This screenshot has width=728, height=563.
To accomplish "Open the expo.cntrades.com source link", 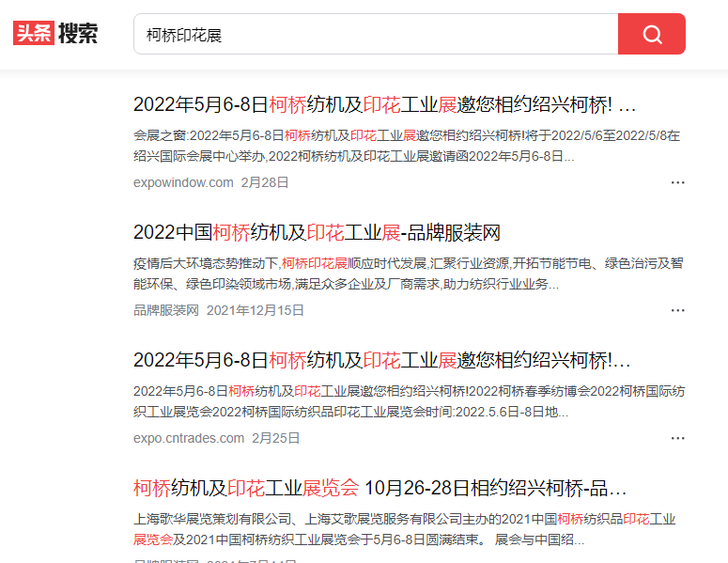I will point(189,438).
